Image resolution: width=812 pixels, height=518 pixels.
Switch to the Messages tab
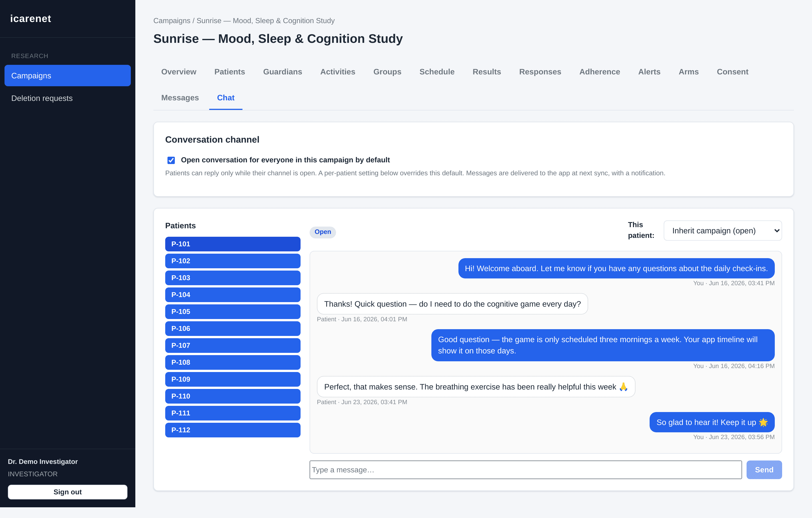pyautogui.click(x=180, y=98)
